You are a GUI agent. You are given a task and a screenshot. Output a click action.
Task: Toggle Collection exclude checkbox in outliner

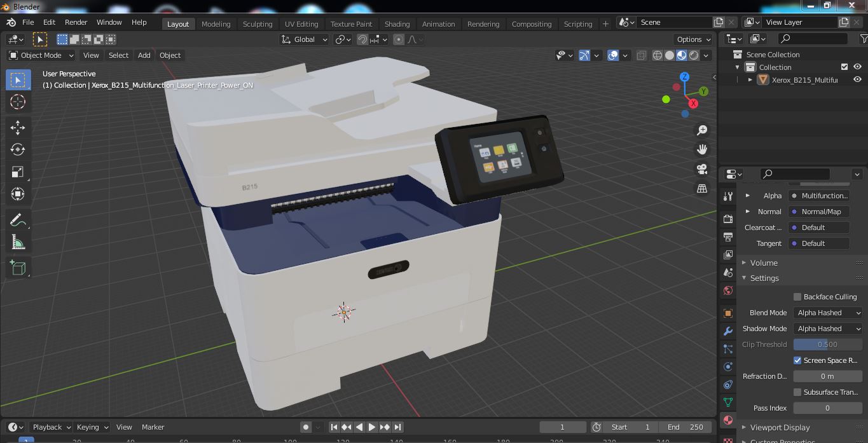click(844, 67)
